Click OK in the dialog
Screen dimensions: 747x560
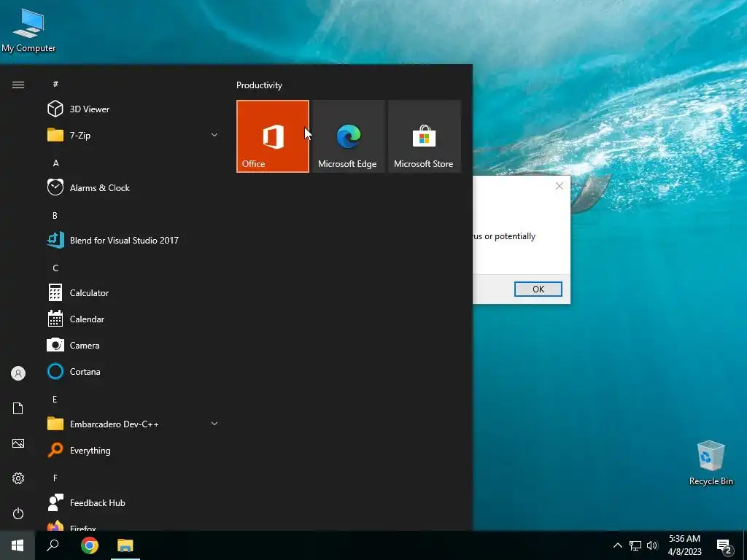[x=538, y=289]
